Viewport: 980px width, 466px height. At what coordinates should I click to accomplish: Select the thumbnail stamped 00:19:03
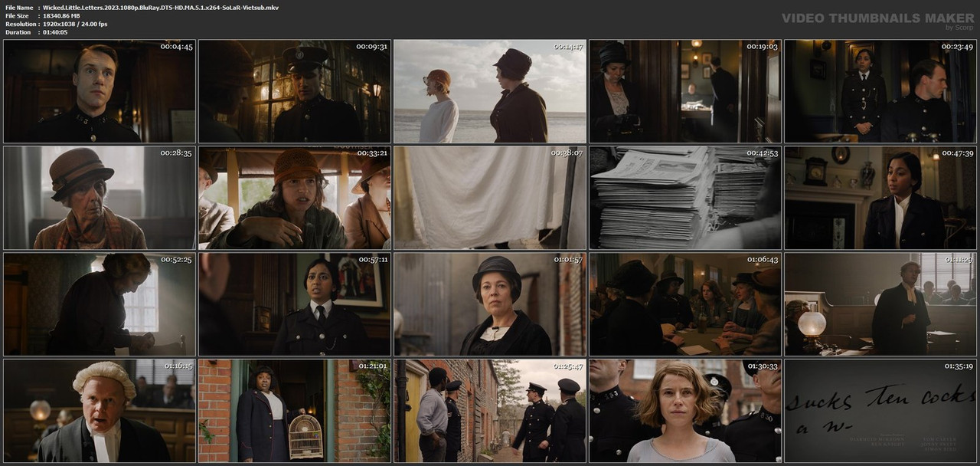pos(685,91)
